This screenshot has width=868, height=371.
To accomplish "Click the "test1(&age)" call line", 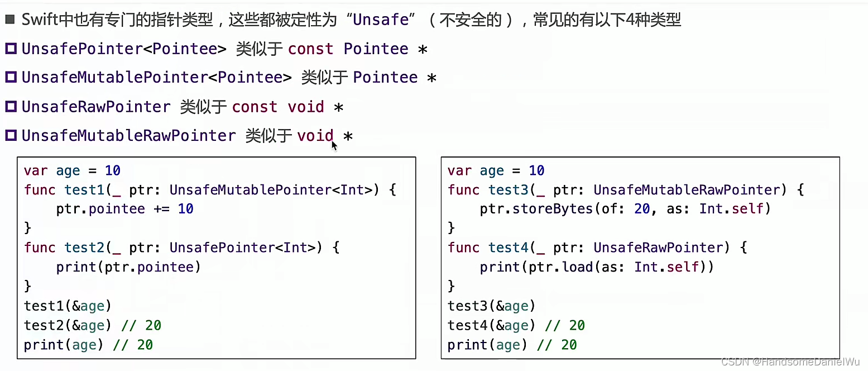I will pos(68,306).
